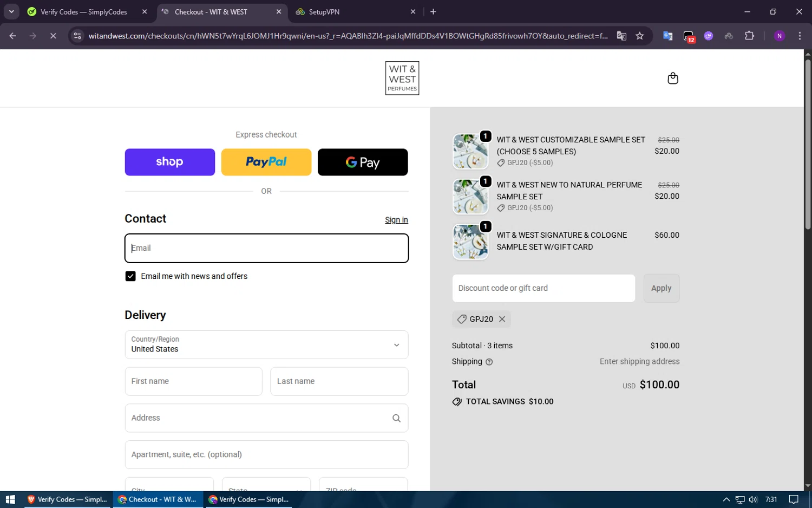Click the shipping help question mark icon

coord(489,362)
